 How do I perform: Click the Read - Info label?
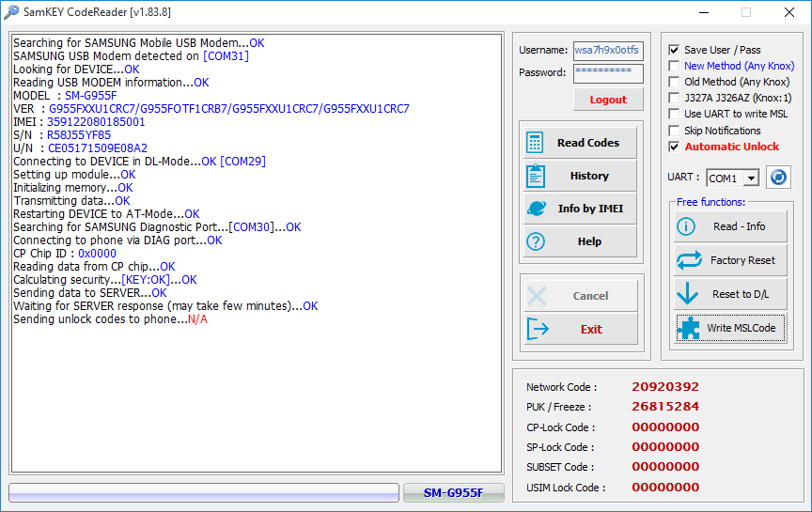point(739,226)
